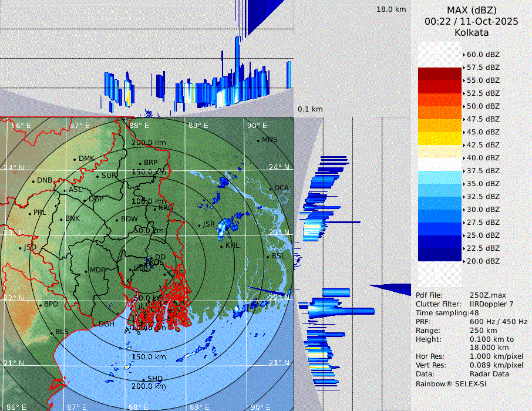Pick the navy blue bottom legend swatch

click(x=440, y=255)
